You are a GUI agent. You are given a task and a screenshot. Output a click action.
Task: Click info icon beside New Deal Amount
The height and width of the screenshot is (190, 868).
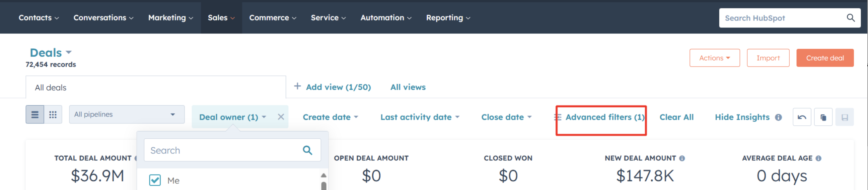pos(682,158)
